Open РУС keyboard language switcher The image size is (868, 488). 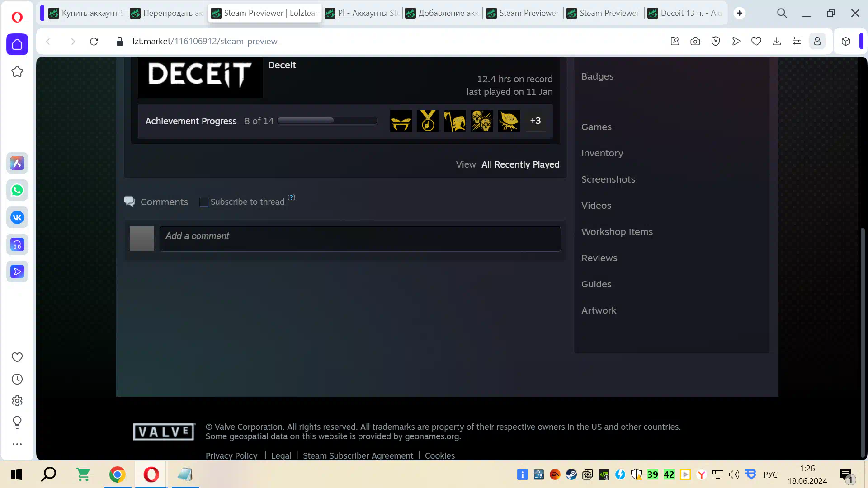coord(770,474)
